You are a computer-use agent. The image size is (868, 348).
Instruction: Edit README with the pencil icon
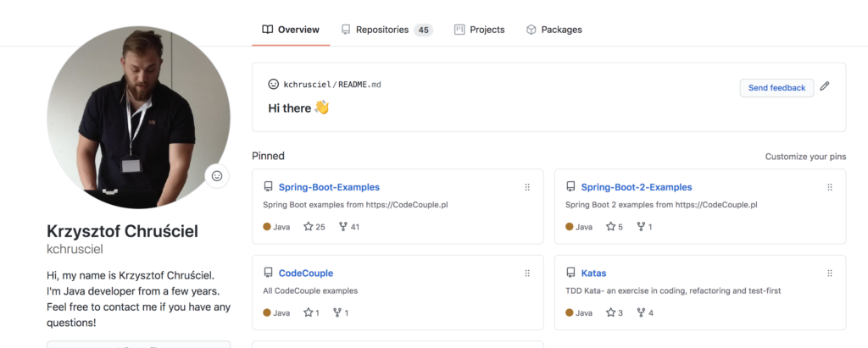825,86
